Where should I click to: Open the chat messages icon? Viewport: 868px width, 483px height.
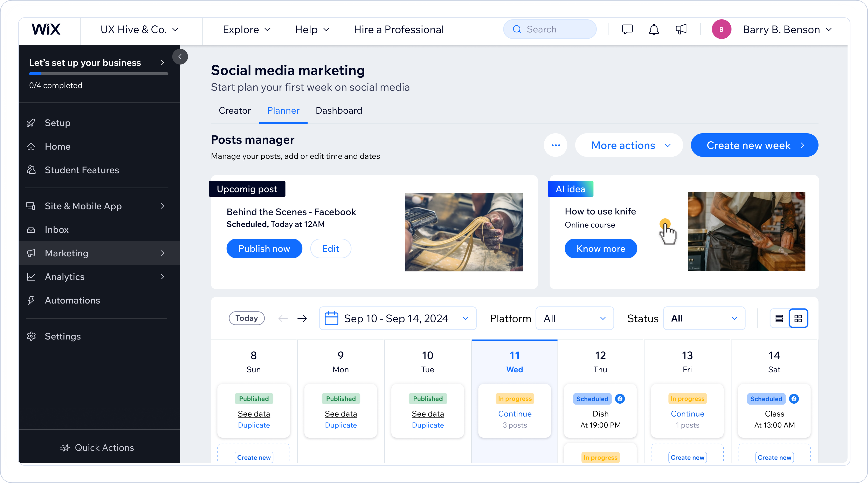point(627,29)
